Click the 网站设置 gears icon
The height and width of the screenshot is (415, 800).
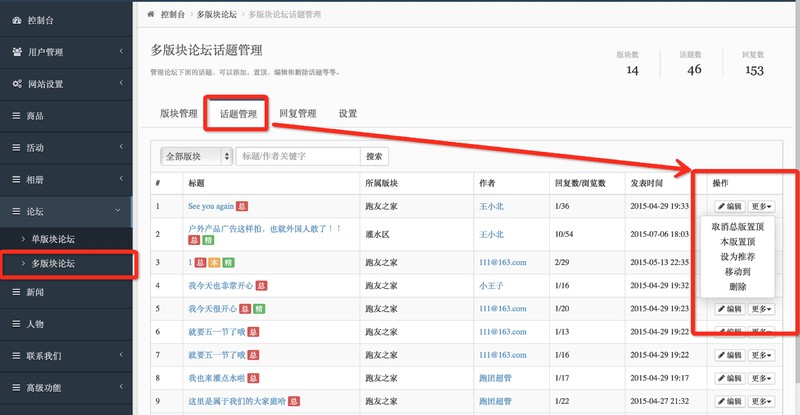click(x=17, y=83)
